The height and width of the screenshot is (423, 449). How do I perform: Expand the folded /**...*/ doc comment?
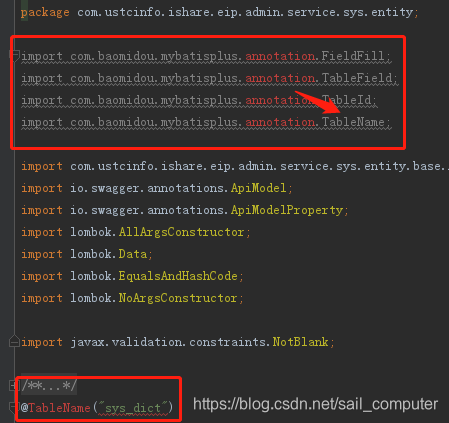13,386
